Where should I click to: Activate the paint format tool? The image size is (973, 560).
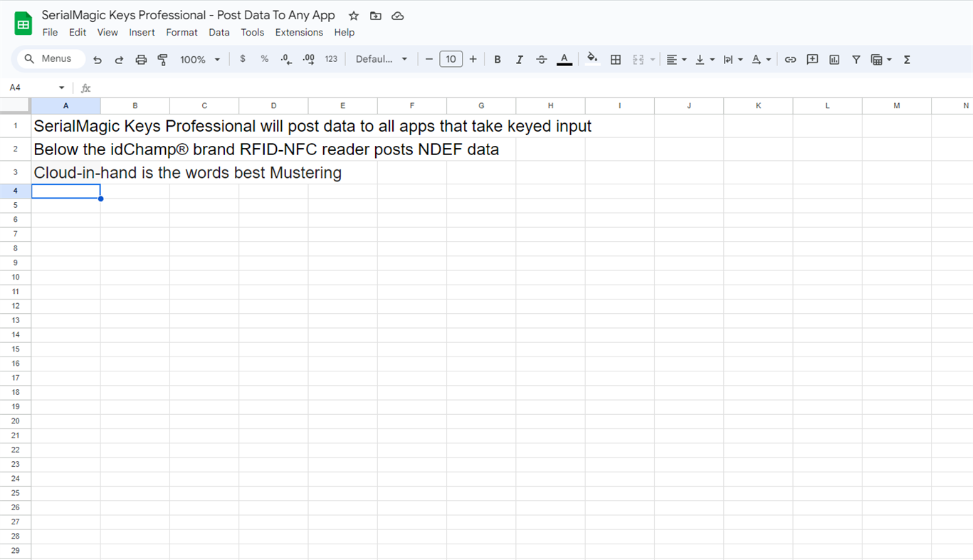pos(162,60)
